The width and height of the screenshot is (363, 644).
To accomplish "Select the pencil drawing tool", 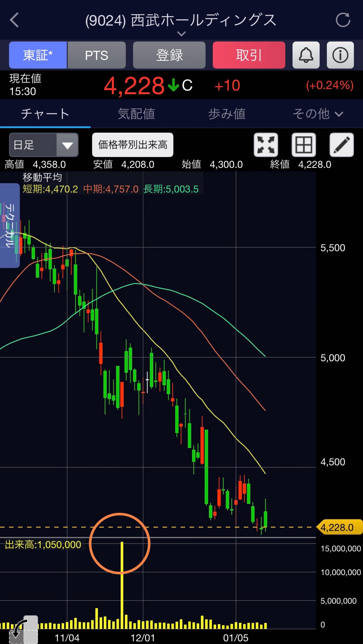I will pos(342,145).
